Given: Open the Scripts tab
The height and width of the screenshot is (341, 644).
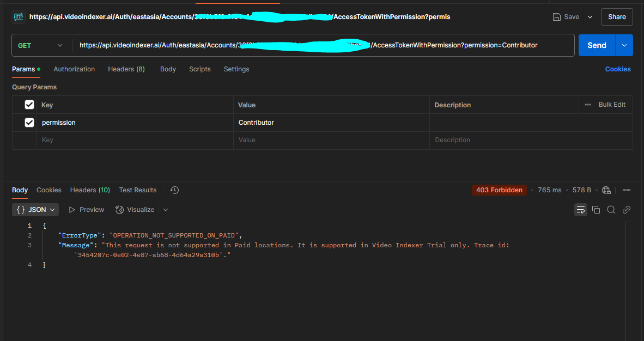Looking at the screenshot, I should 199,69.
